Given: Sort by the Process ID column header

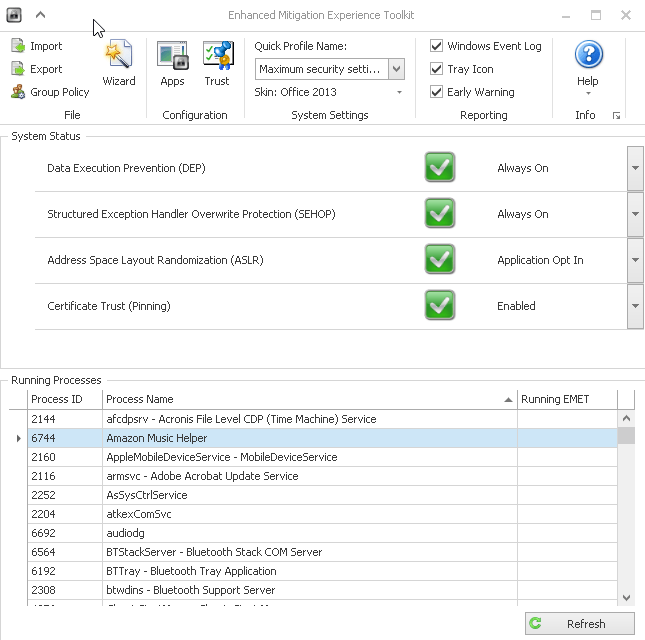Looking at the screenshot, I should pos(64,399).
